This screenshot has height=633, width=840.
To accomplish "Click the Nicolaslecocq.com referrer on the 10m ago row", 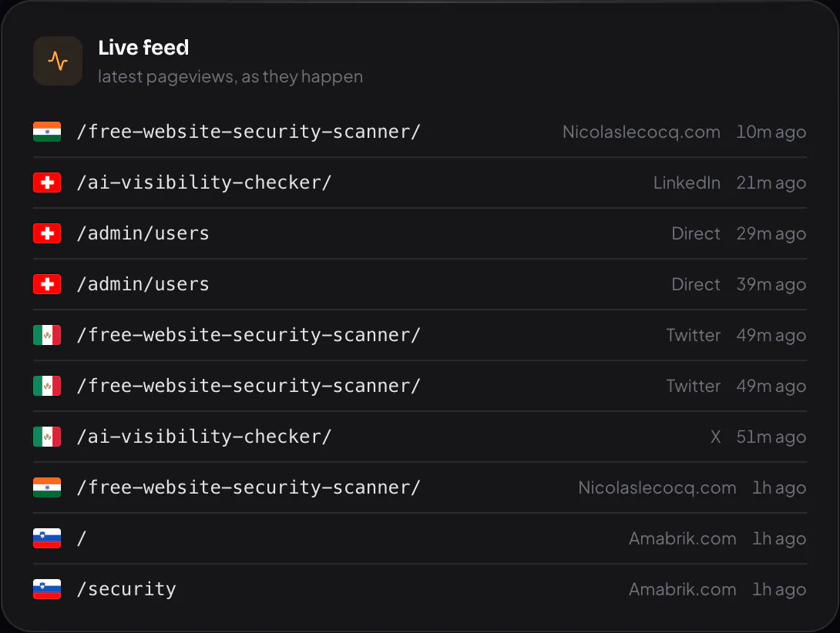I will coord(641,132).
